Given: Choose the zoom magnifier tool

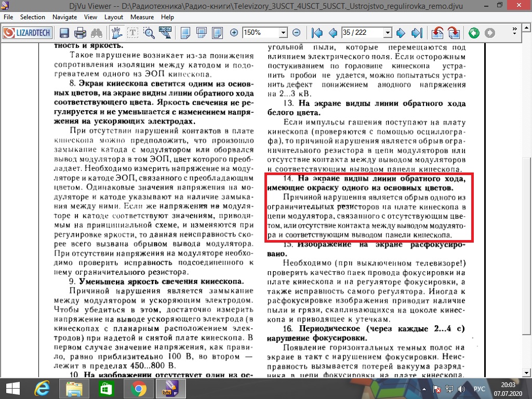Looking at the screenshot, I should 149,33.
